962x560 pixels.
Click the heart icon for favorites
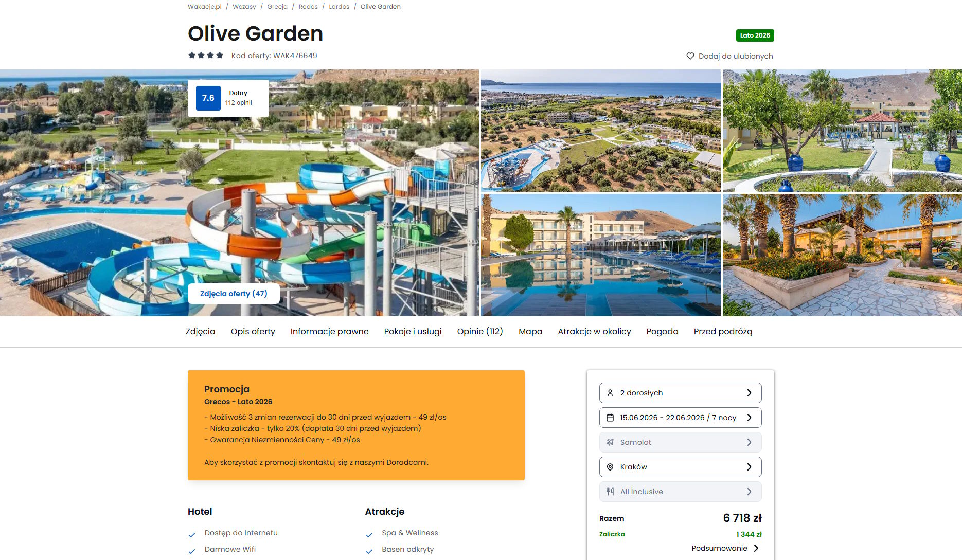(690, 56)
